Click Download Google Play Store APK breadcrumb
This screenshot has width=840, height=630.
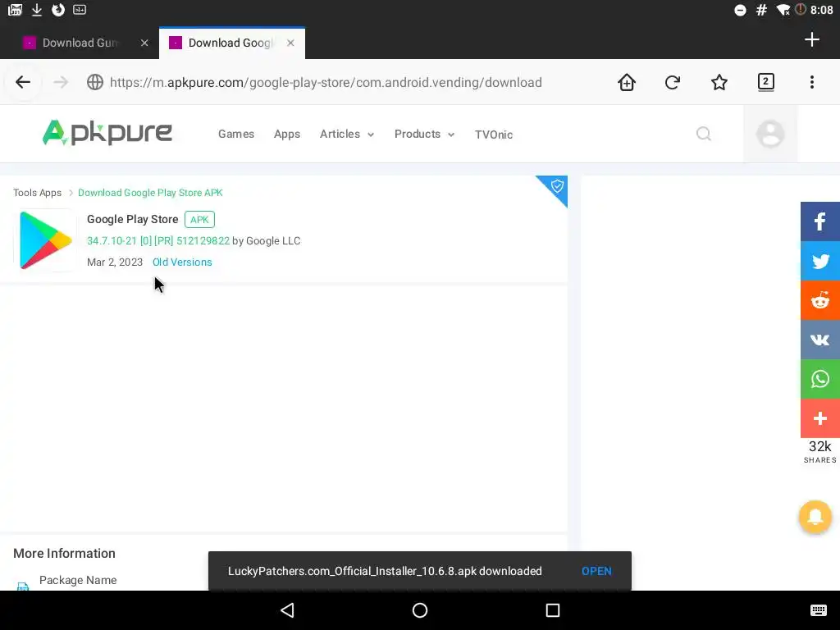tap(150, 192)
